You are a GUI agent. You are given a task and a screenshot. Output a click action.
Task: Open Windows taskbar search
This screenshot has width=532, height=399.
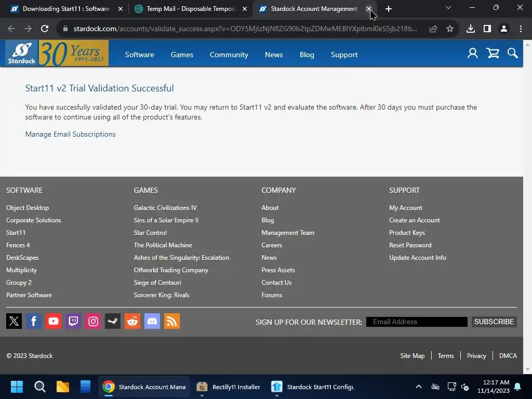[x=39, y=387]
